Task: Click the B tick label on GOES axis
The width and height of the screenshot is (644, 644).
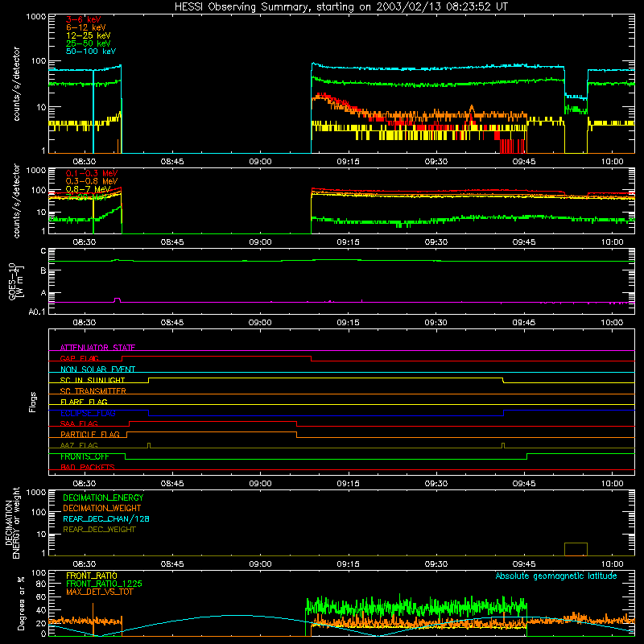Action: coord(43,270)
